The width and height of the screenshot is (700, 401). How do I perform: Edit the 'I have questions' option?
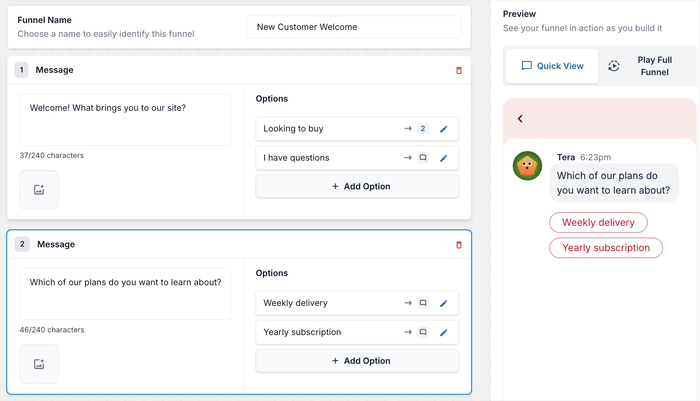pyautogui.click(x=444, y=158)
